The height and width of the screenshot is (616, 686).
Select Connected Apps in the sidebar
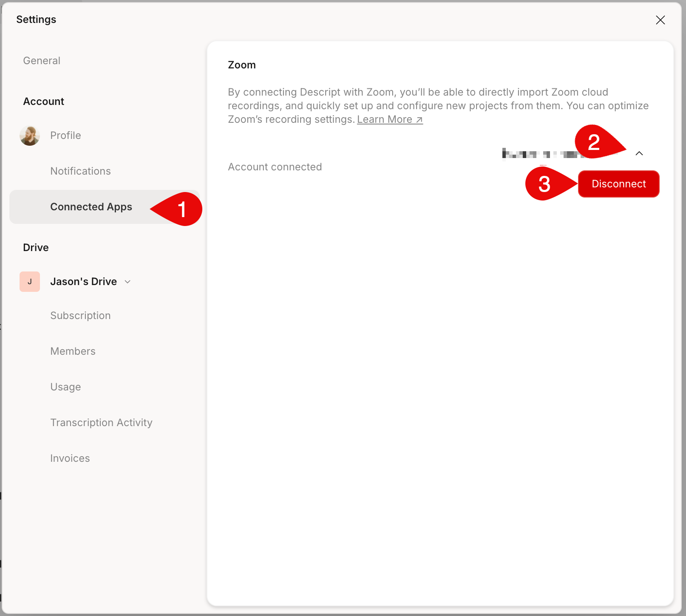(91, 207)
